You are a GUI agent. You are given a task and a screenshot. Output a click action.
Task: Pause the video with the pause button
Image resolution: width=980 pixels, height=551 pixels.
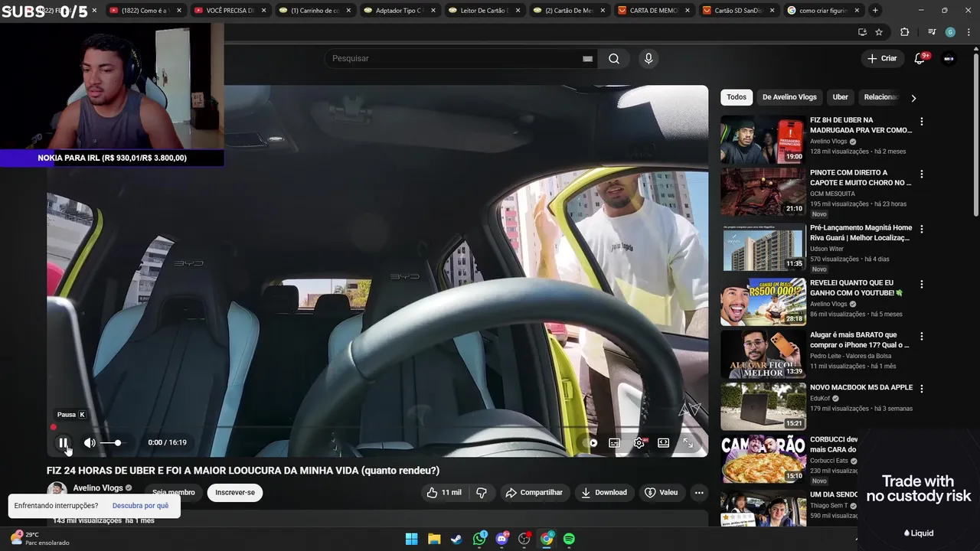(63, 442)
